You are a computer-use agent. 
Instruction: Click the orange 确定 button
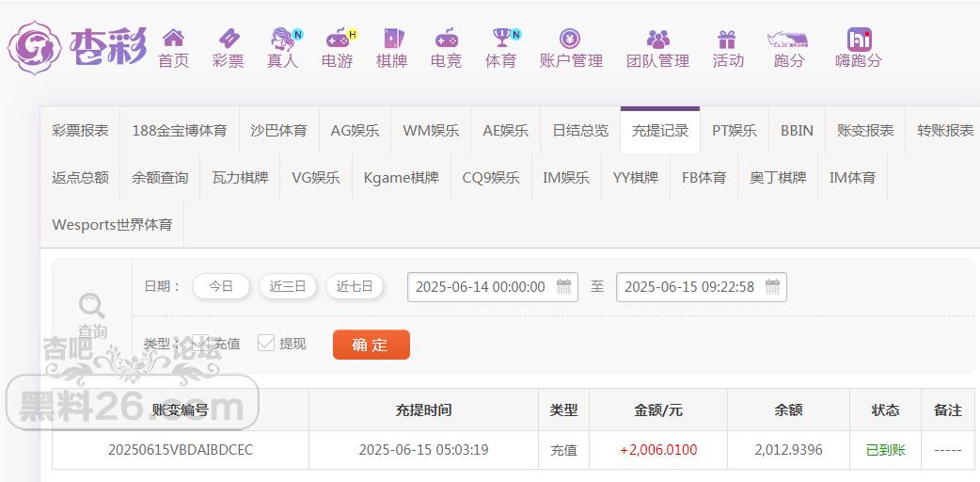[371, 345]
